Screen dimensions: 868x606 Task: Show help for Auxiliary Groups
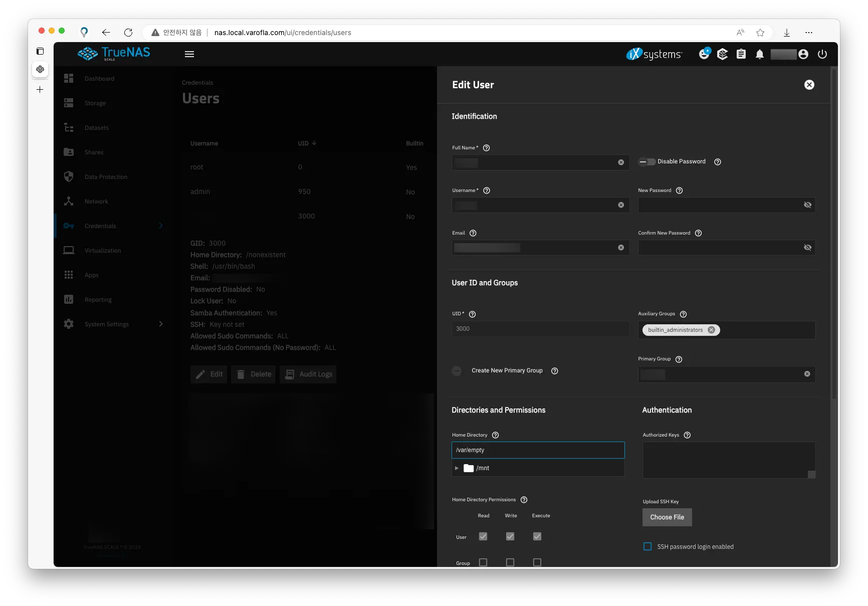pyautogui.click(x=683, y=314)
